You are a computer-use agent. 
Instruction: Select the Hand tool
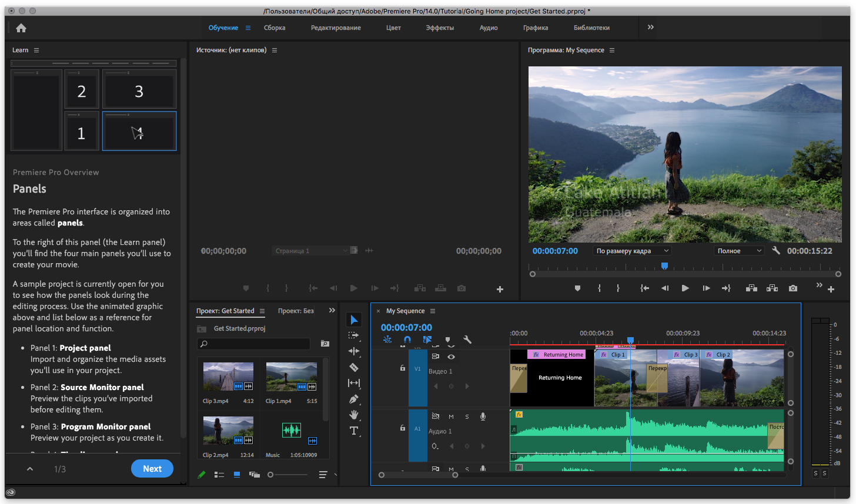click(x=354, y=415)
